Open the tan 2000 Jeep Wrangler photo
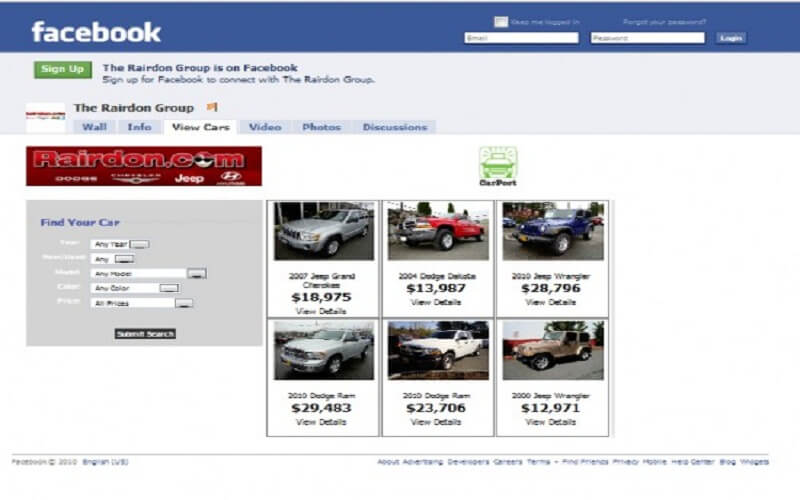 coord(553,351)
